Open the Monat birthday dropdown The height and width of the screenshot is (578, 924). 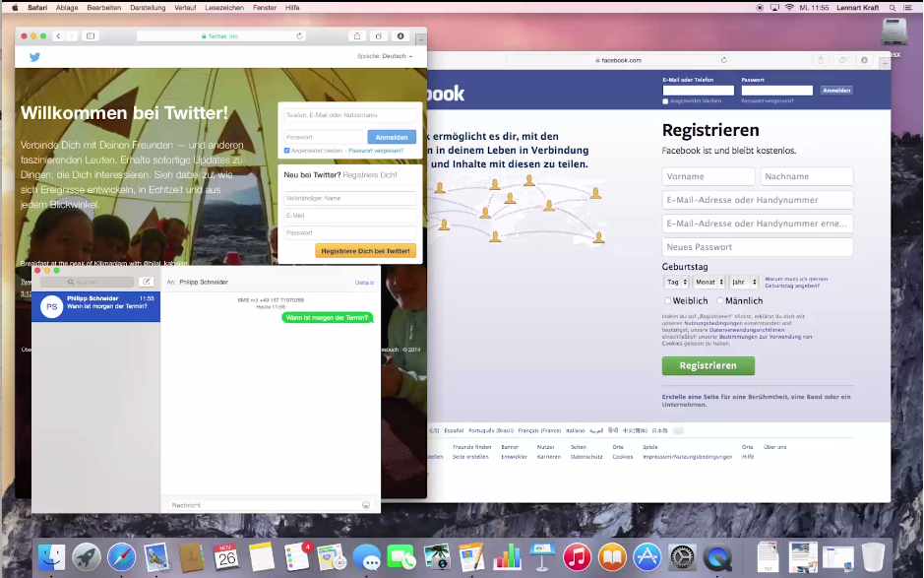pyautogui.click(x=708, y=282)
